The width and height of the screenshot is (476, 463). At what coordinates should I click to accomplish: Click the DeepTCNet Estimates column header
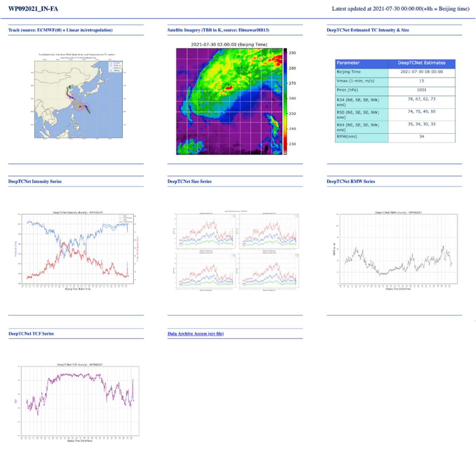(x=421, y=63)
